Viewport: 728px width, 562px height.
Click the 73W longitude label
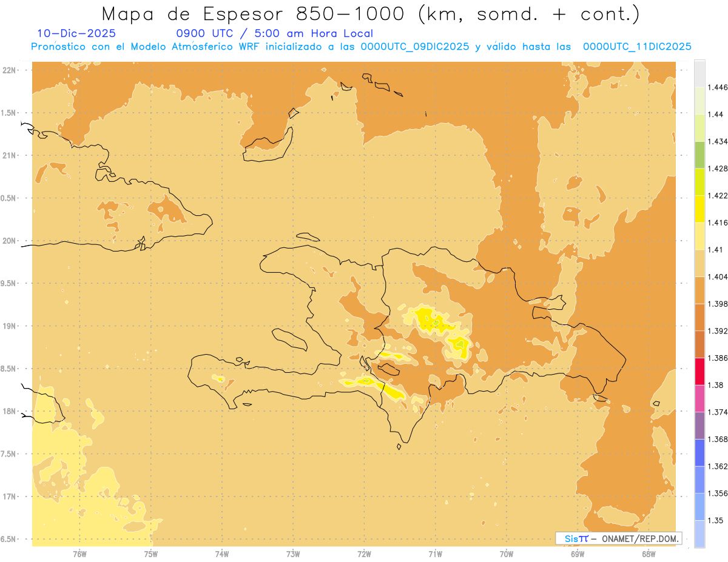click(x=293, y=554)
